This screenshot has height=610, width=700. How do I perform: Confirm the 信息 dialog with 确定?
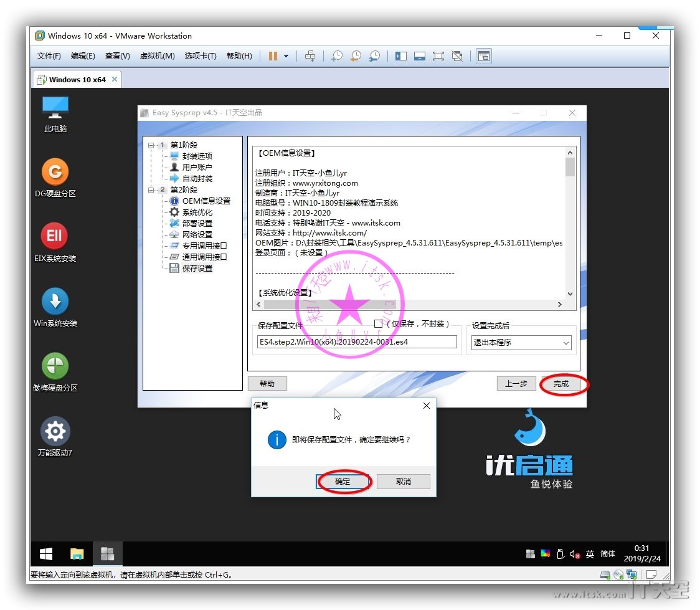pyautogui.click(x=343, y=482)
